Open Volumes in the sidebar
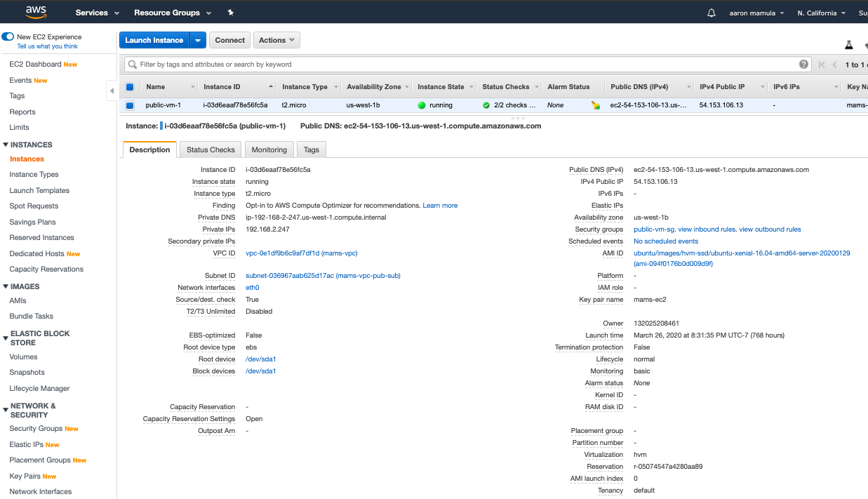Image resolution: width=868 pixels, height=499 pixels. pos(23,357)
